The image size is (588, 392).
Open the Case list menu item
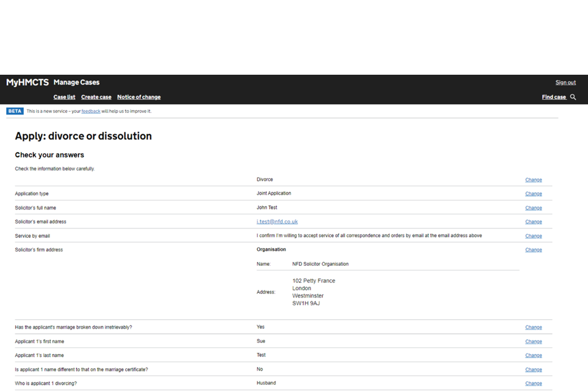(x=64, y=97)
